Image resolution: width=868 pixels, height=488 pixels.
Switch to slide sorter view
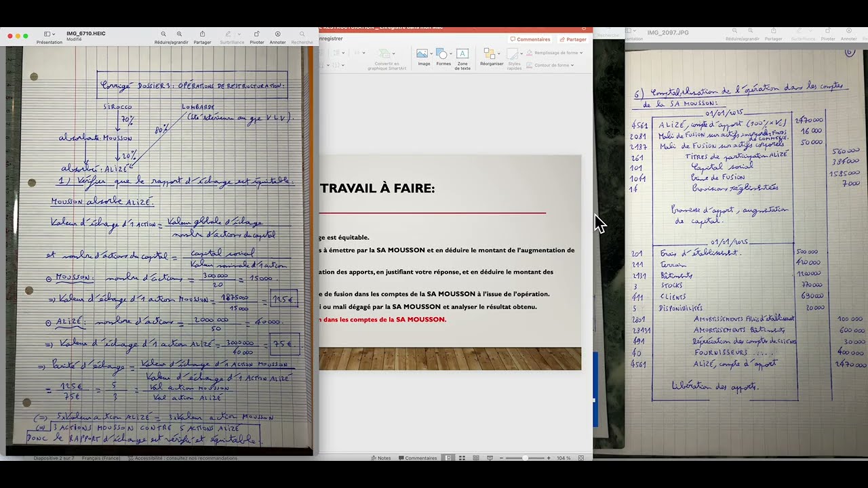462,458
